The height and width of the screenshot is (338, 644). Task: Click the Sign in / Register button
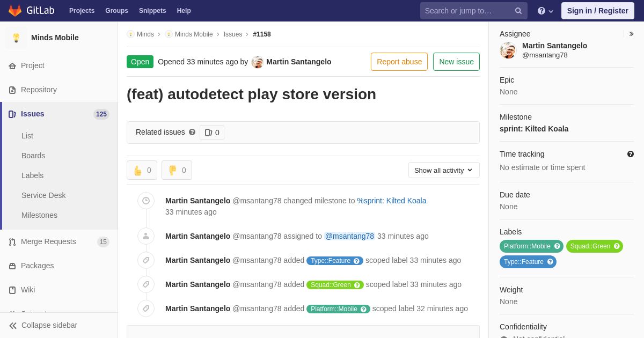tap(598, 11)
